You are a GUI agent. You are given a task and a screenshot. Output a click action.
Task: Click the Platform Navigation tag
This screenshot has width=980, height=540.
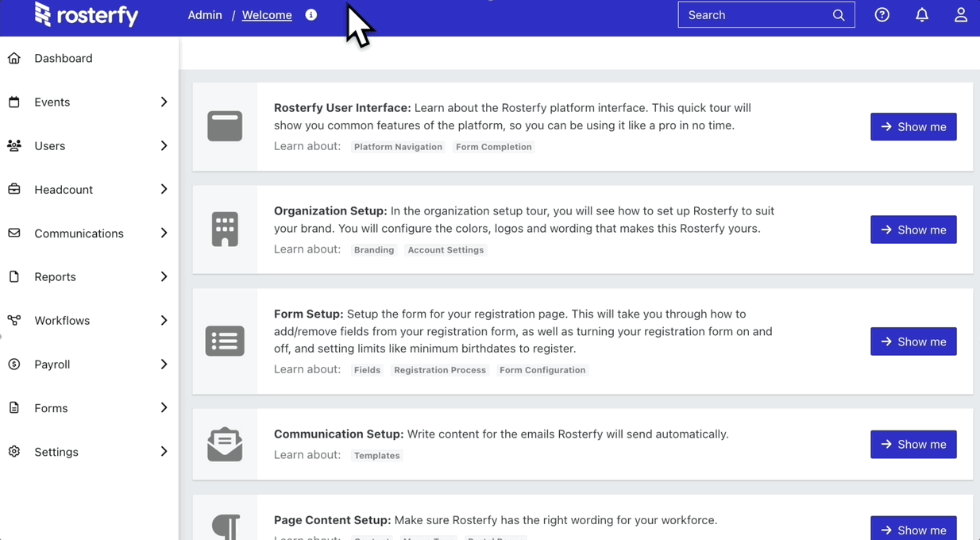point(398,147)
